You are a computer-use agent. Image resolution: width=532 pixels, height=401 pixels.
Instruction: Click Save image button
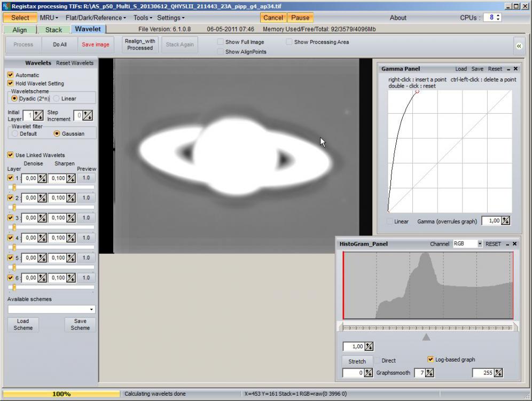click(95, 44)
